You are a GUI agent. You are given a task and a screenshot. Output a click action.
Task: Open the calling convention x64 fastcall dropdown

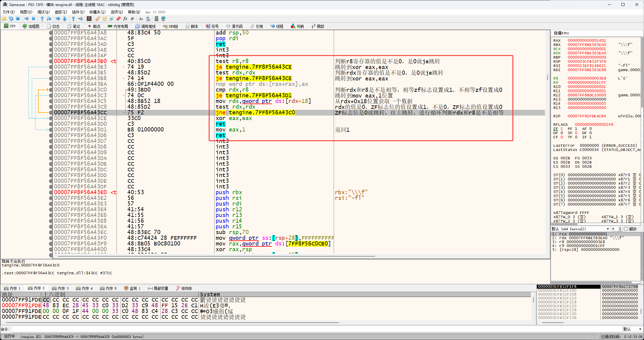pos(581,229)
